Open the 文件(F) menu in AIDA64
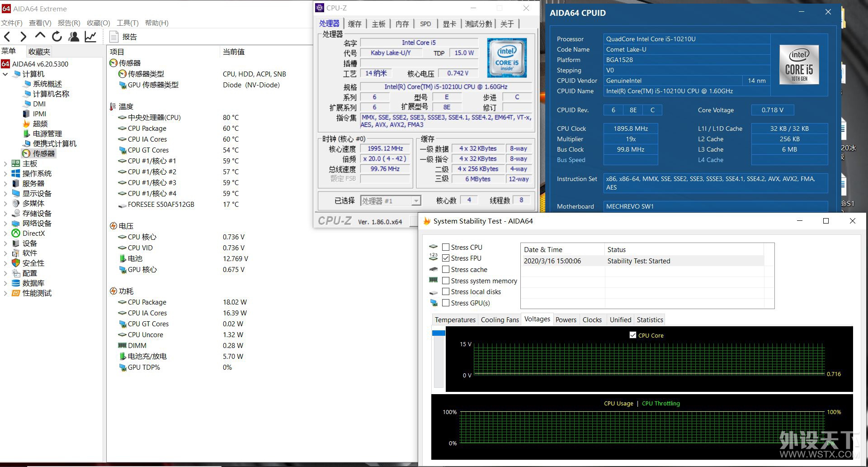 (12, 23)
